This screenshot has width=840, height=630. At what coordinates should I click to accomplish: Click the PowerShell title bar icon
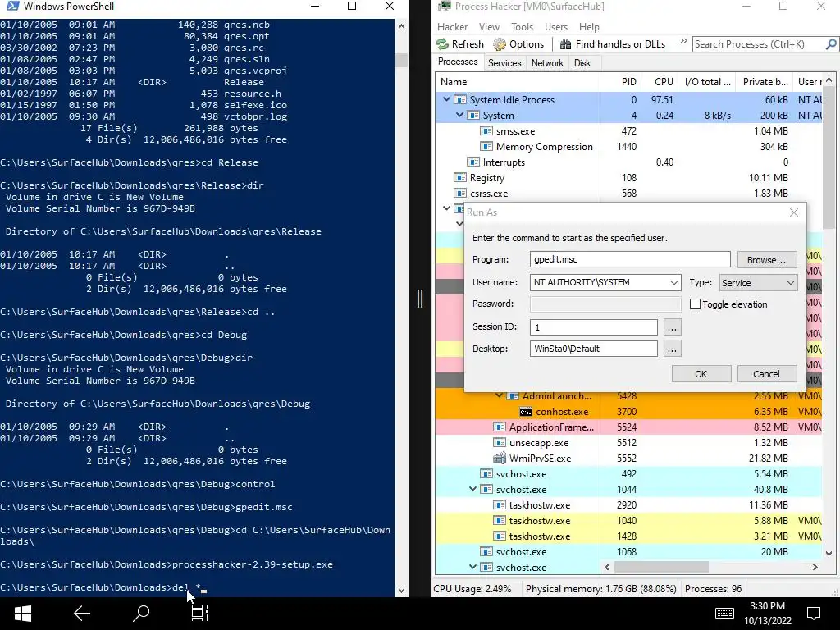click(x=12, y=7)
